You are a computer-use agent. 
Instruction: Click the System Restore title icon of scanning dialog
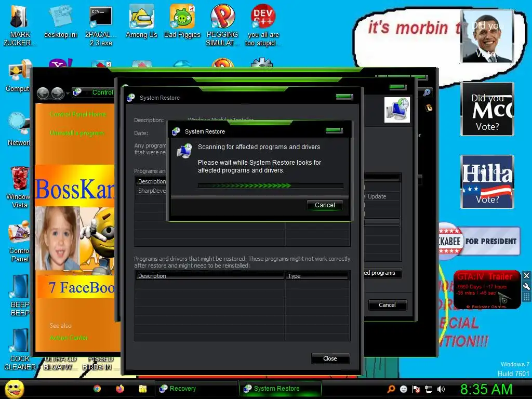(176, 131)
